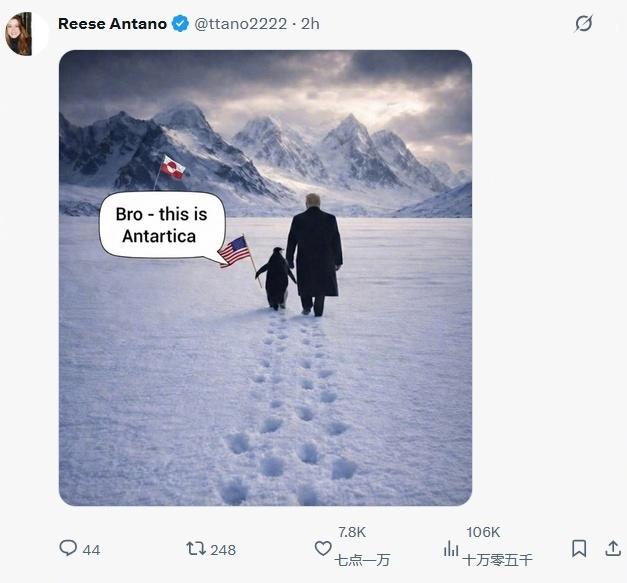Click the share upload icon
The width and height of the screenshot is (627, 583).
point(613,548)
